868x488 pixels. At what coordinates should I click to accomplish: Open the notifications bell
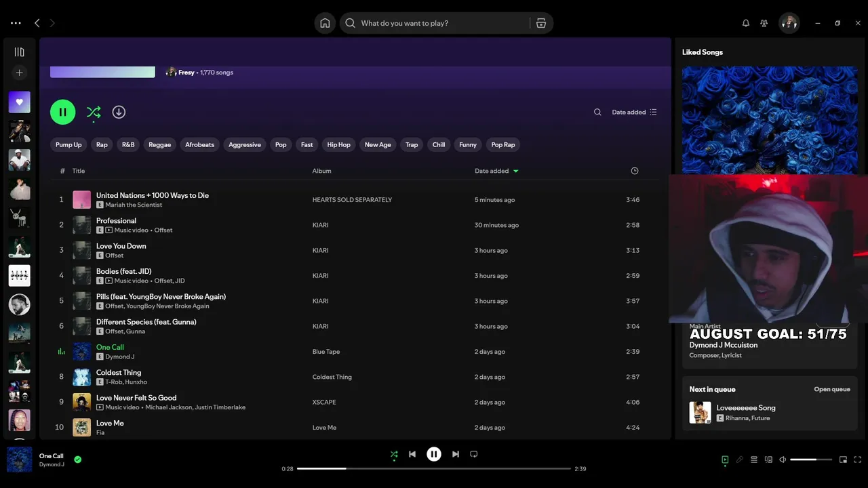point(746,23)
